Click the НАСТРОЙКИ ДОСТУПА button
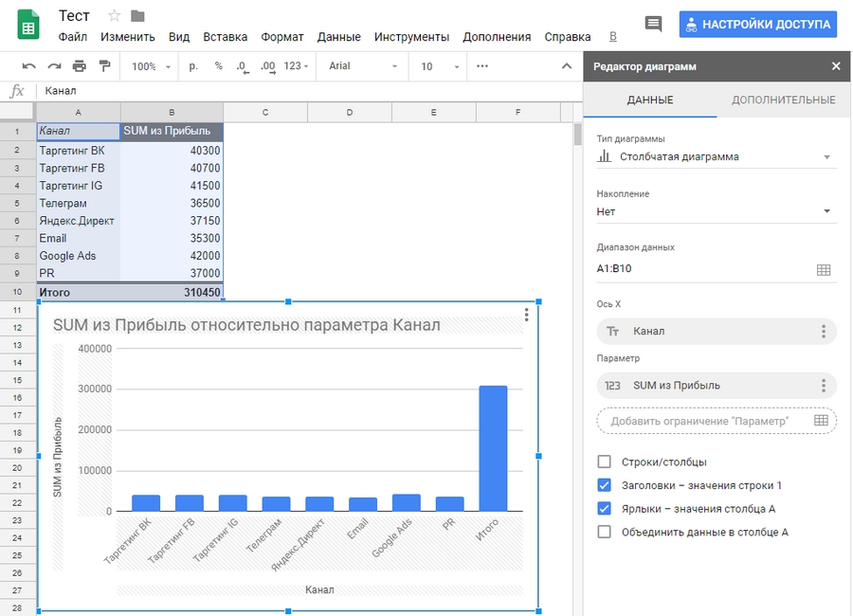 [x=757, y=25]
